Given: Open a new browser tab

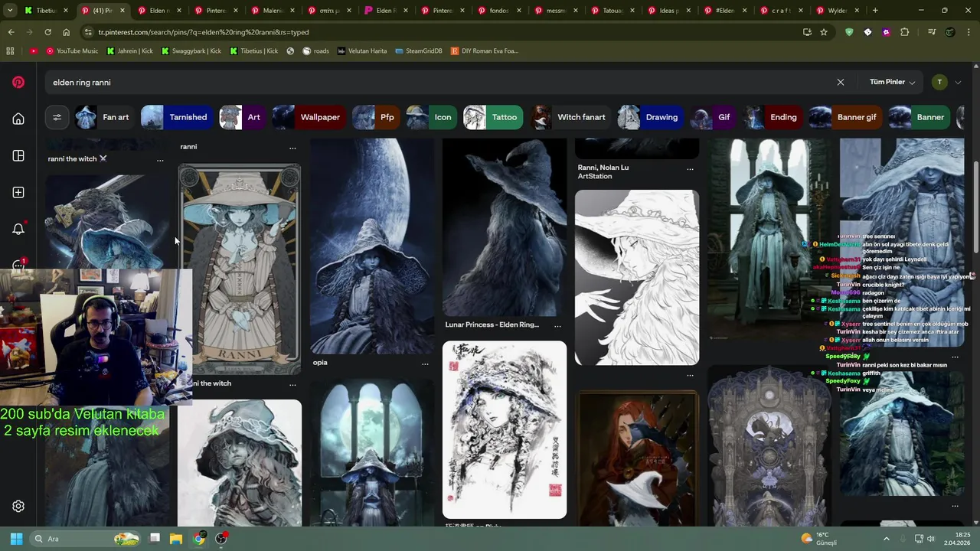Looking at the screenshot, I should pos(875,11).
